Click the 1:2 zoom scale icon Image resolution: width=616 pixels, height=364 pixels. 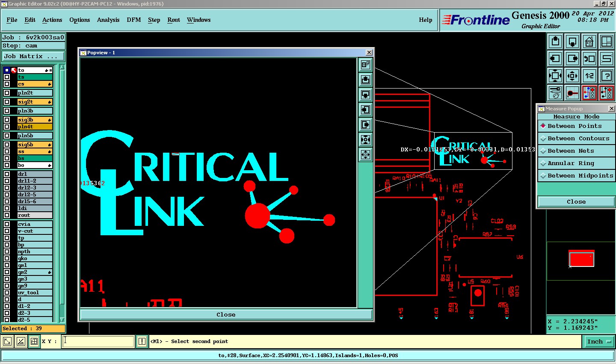click(x=589, y=76)
